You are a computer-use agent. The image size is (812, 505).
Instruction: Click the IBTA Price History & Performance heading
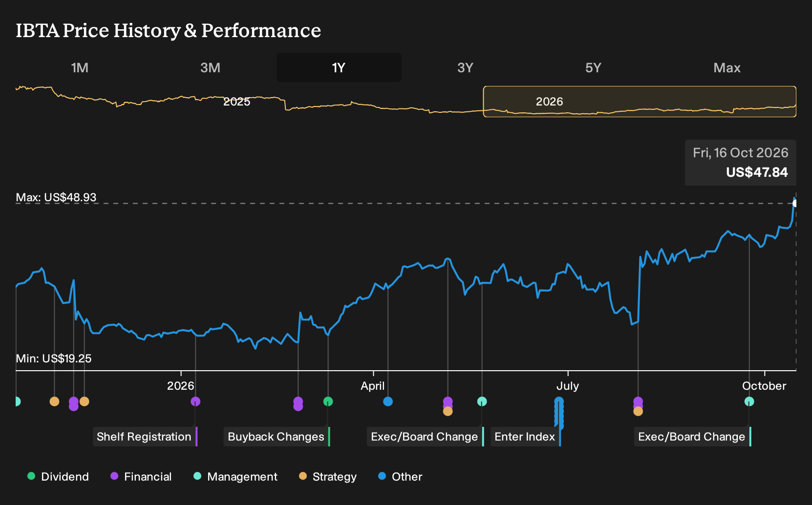pyautogui.click(x=169, y=30)
